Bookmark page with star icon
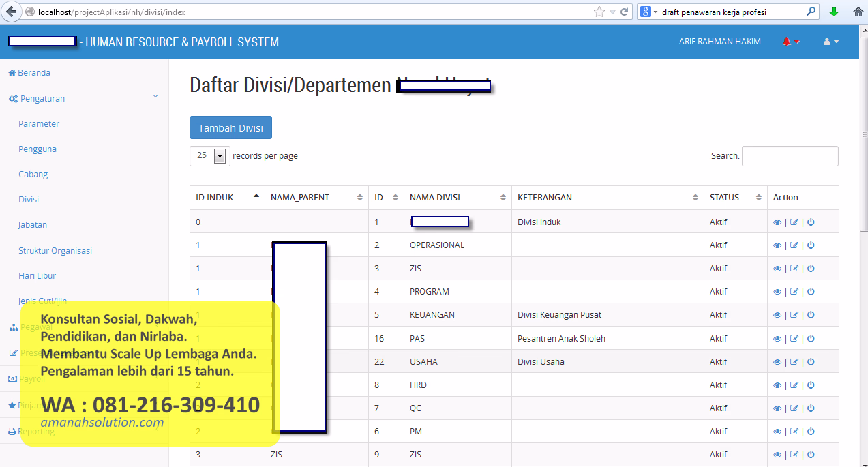The height and width of the screenshot is (467, 868). click(x=599, y=12)
